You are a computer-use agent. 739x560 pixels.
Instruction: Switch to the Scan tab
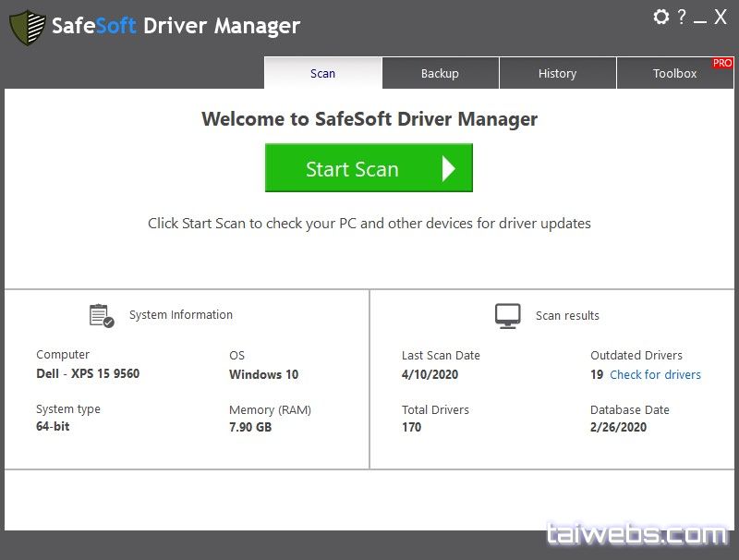click(x=322, y=73)
